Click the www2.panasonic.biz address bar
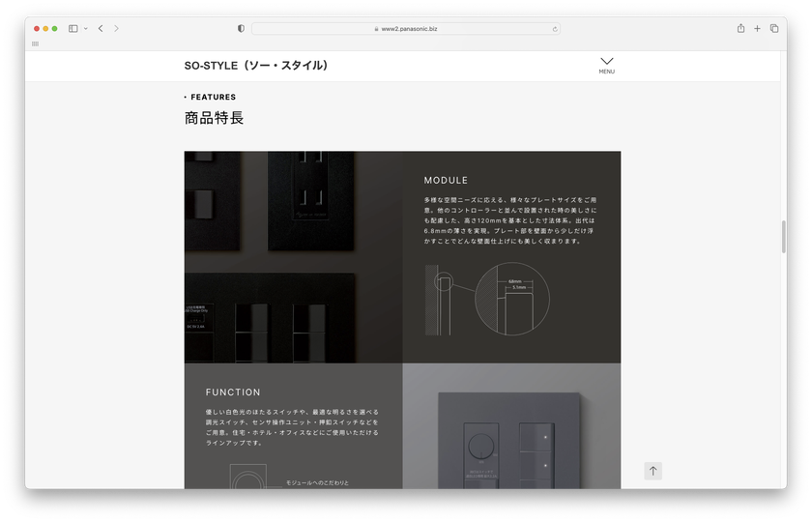 click(405, 29)
